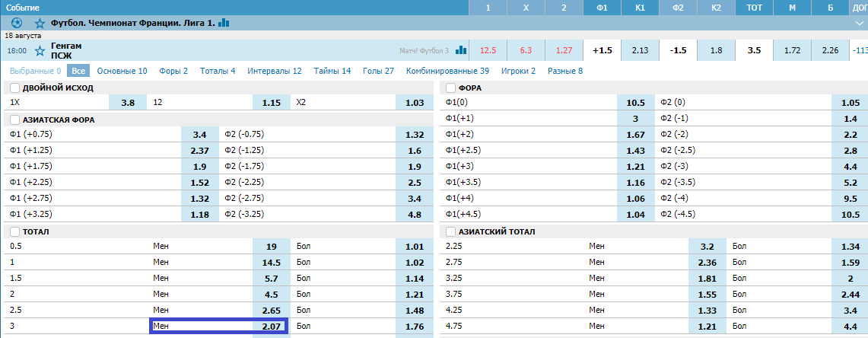The image size is (868, 338).
Task: Pick draw odds 6.3
Action: pyautogui.click(x=526, y=50)
